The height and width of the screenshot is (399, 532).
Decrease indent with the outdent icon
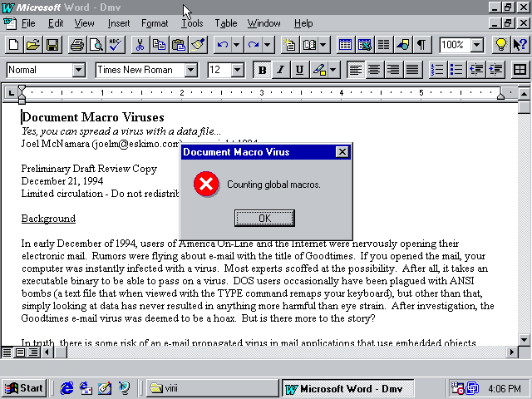point(476,70)
